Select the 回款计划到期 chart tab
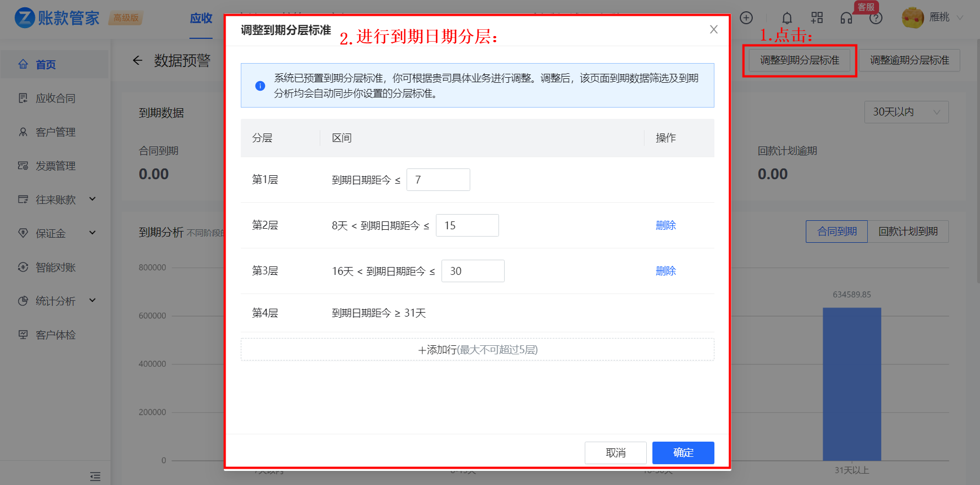Screen dimensions: 980x485 point(908,232)
